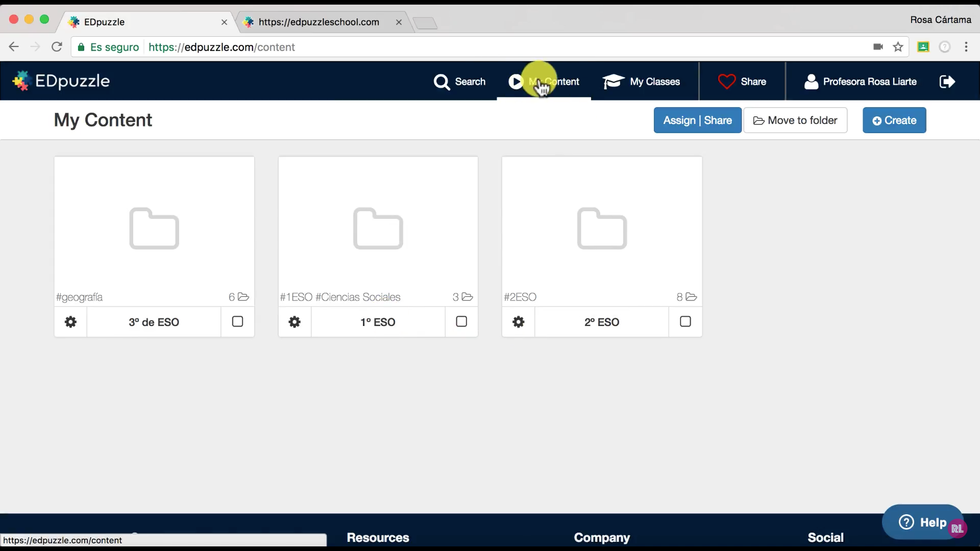Open the Create button menu
The height and width of the screenshot is (551, 980).
(x=894, y=120)
